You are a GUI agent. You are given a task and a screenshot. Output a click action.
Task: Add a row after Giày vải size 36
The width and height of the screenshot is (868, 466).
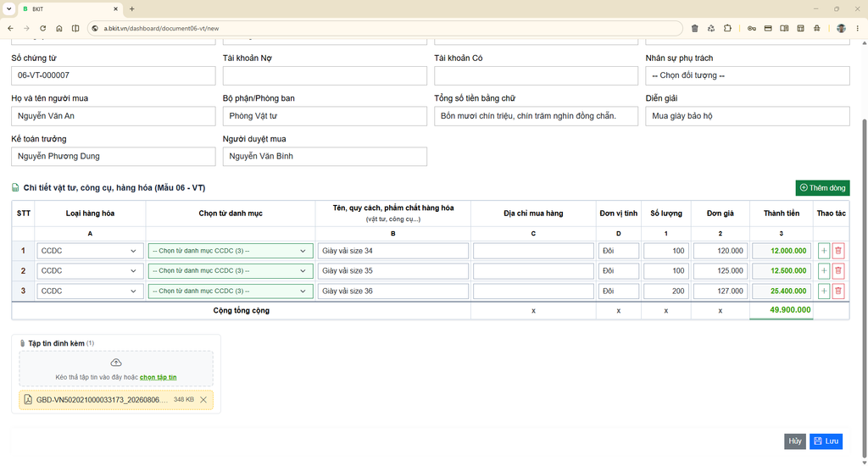[x=824, y=291]
